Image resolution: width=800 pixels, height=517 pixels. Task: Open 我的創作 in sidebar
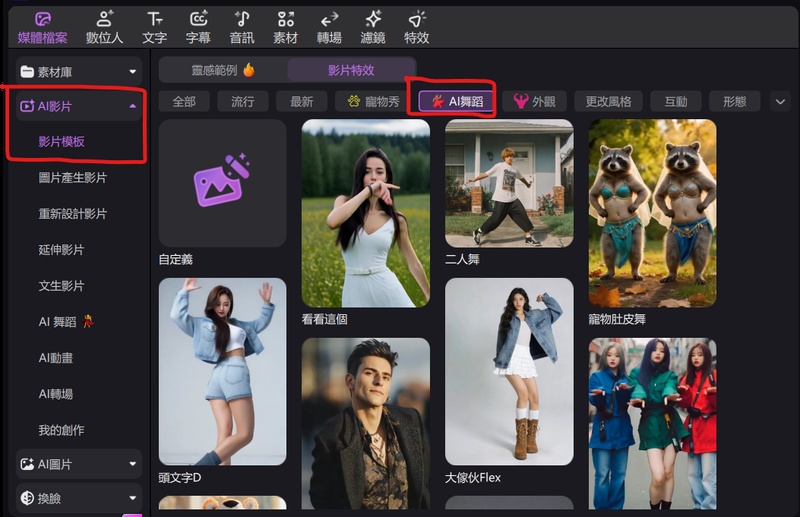tap(62, 430)
